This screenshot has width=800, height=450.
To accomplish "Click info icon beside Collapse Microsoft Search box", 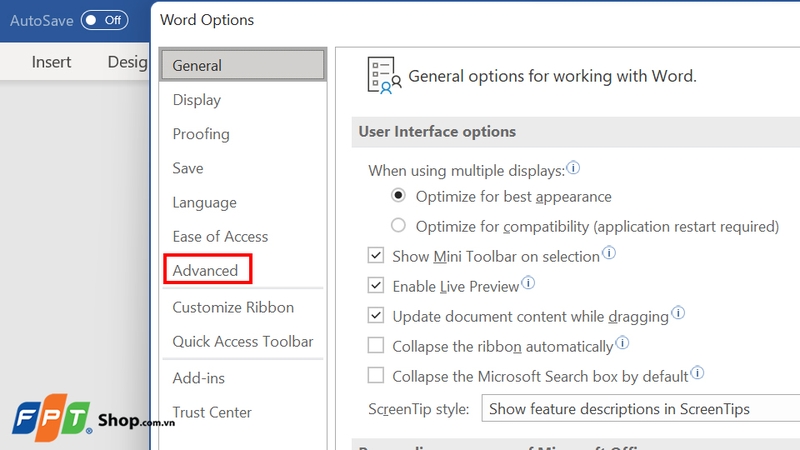I will tap(698, 374).
